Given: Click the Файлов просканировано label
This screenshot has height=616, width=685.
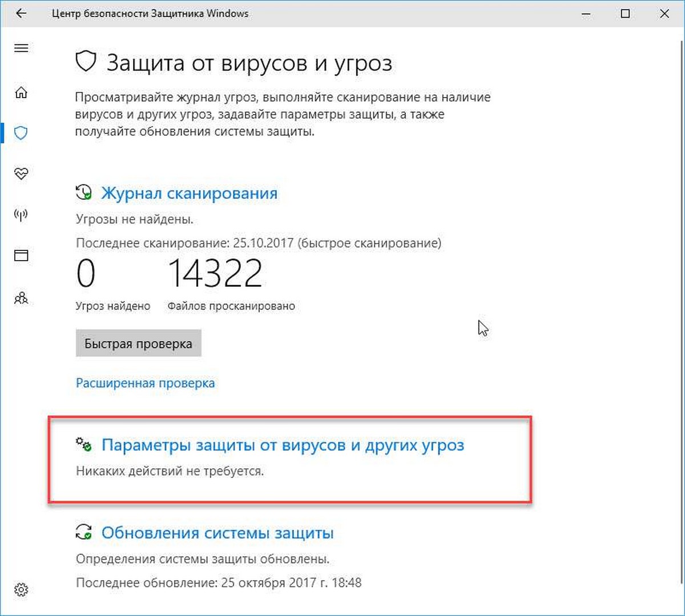Looking at the screenshot, I should tap(231, 306).
